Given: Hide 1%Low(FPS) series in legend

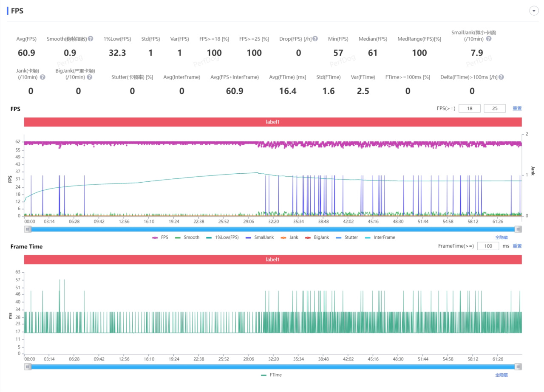Looking at the screenshot, I should (x=222, y=237).
